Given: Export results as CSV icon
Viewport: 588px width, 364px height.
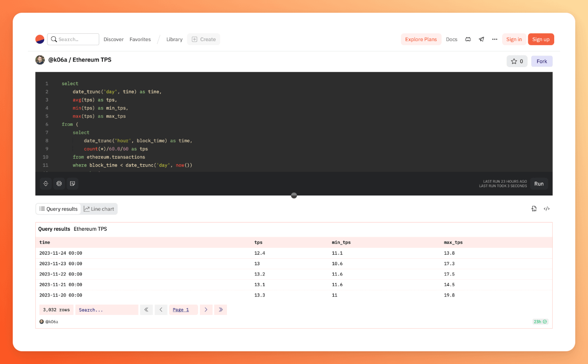Looking at the screenshot, I should pyautogui.click(x=534, y=209).
